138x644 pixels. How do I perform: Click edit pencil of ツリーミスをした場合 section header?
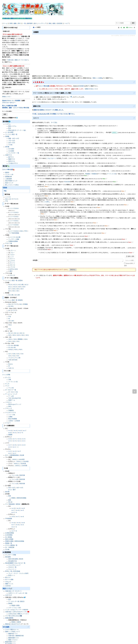coord(134,93)
